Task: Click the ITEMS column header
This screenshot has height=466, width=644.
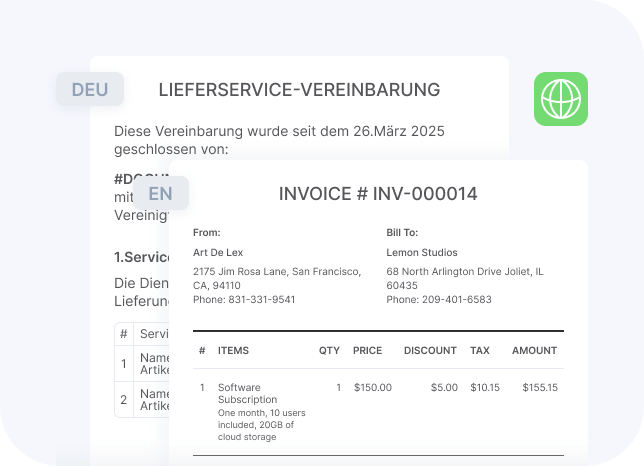Action: click(233, 351)
